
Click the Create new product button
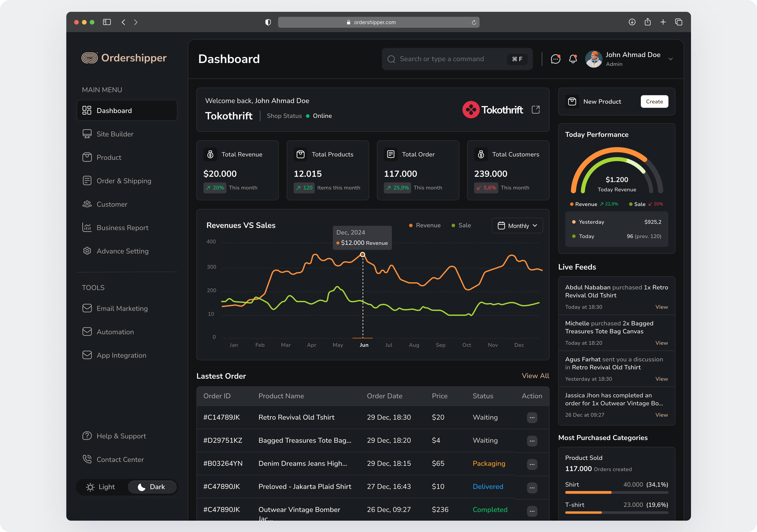click(x=654, y=102)
